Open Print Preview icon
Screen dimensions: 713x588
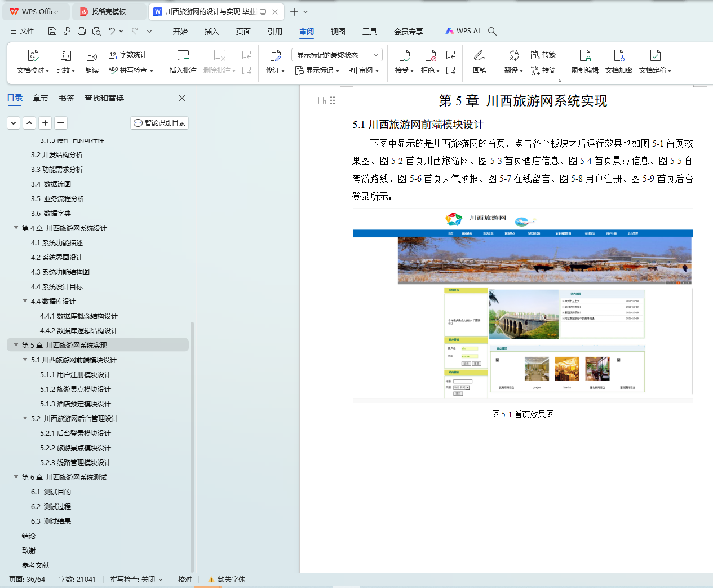[x=96, y=31]
